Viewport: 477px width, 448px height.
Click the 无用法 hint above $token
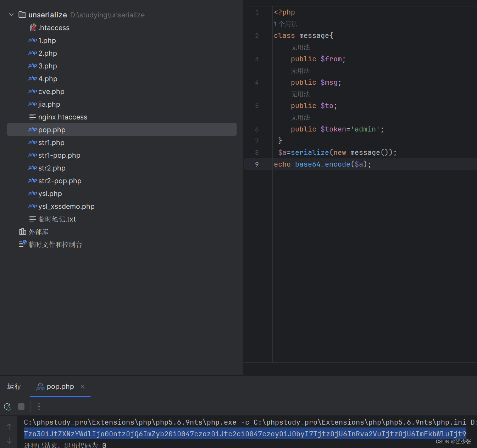(x=300, y=118)
